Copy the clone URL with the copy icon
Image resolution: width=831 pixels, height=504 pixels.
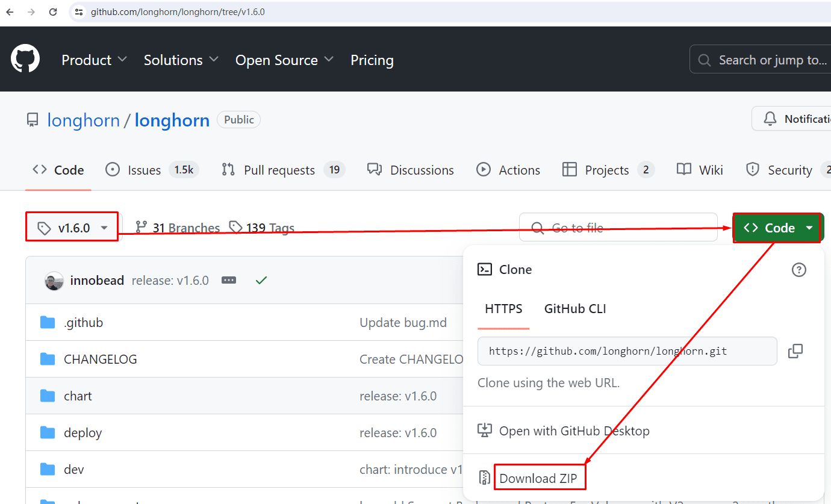[795, 350]
